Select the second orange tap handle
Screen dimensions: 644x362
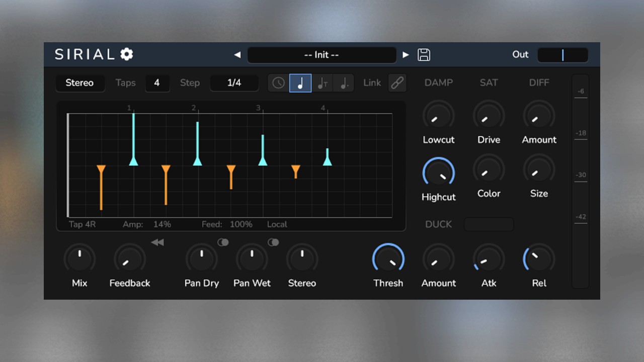[x=166, y=169]
